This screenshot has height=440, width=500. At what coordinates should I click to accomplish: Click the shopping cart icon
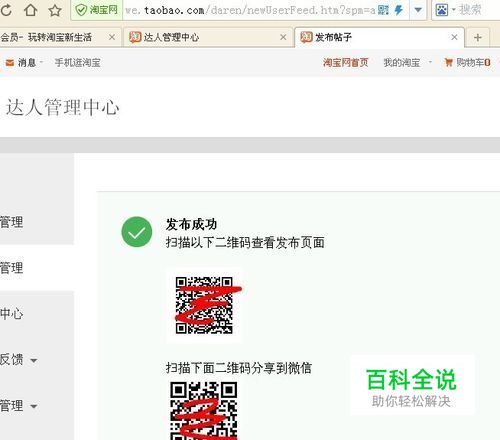pos(449,62)
